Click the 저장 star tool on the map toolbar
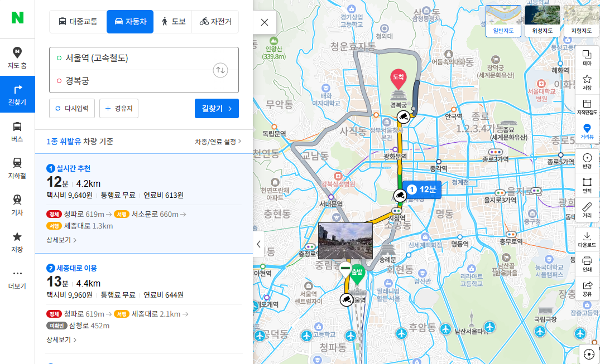Image resolution: width=600 pixels, height=364 pixels. (x=587, y=82)
